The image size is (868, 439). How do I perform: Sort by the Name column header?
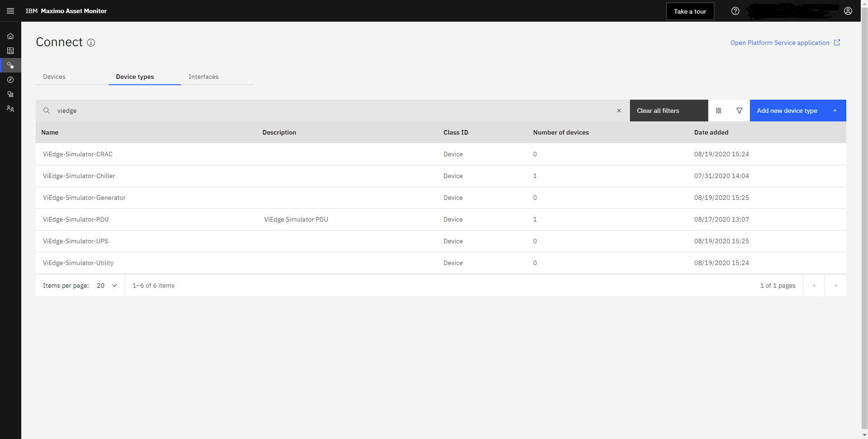pos(50,132)
